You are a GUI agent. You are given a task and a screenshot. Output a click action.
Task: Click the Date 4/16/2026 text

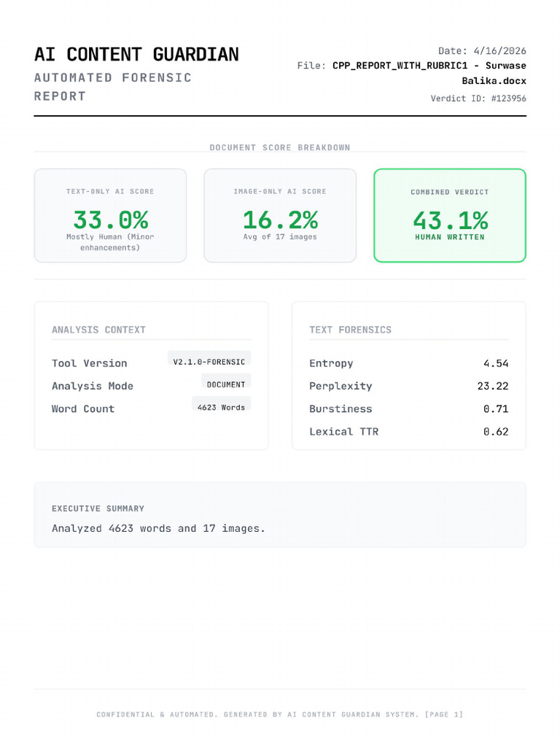click(482, 50)
